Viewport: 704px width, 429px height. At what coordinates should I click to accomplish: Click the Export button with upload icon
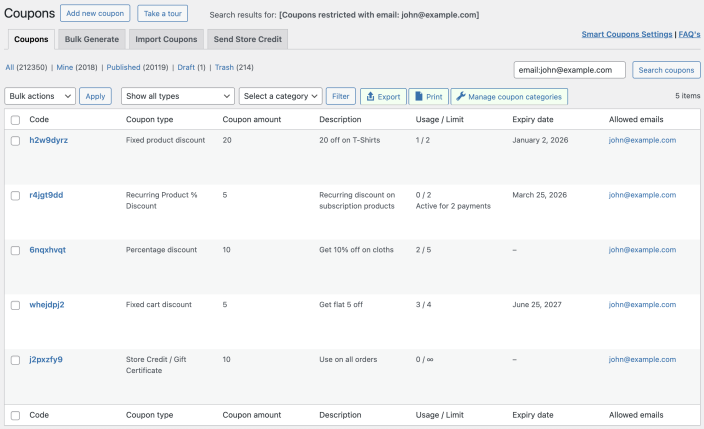click(x=383, y=96)
